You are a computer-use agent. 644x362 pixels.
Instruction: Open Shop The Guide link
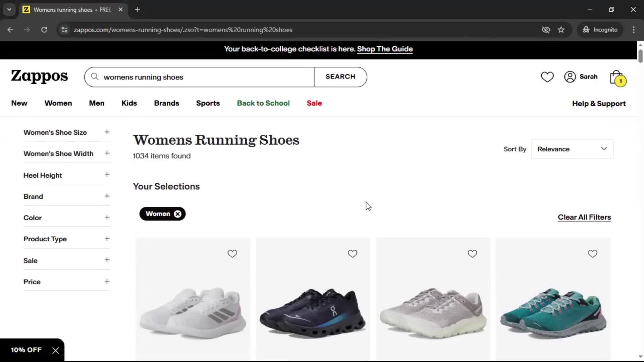pos(385,49)
